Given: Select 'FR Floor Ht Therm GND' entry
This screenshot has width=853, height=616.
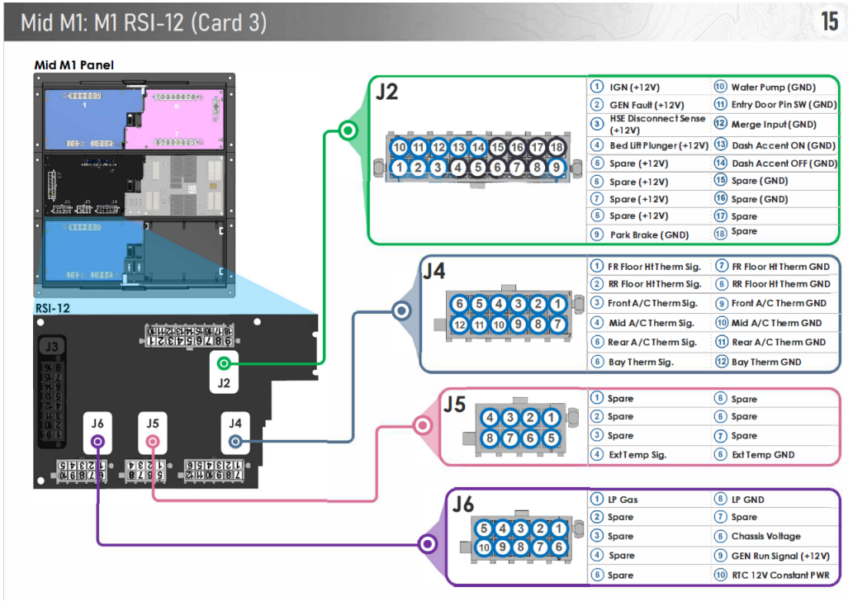Looking at the screenshot, I should point(780,267).
